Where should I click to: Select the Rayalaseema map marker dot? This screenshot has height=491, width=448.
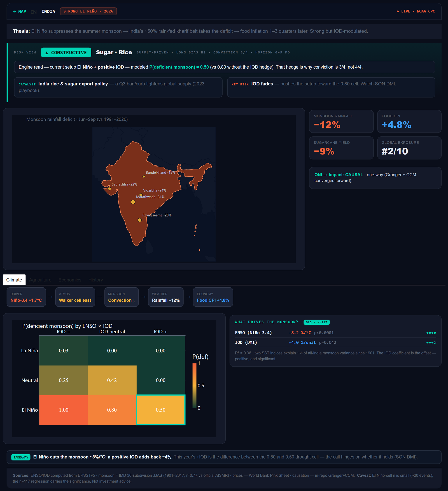pyautogui.click(x=139, y=220)
